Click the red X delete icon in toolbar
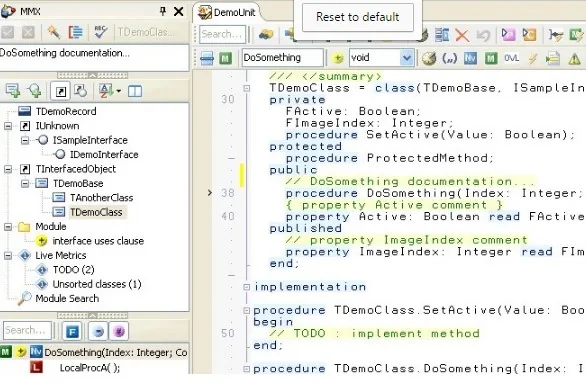 tap(462, 35)
